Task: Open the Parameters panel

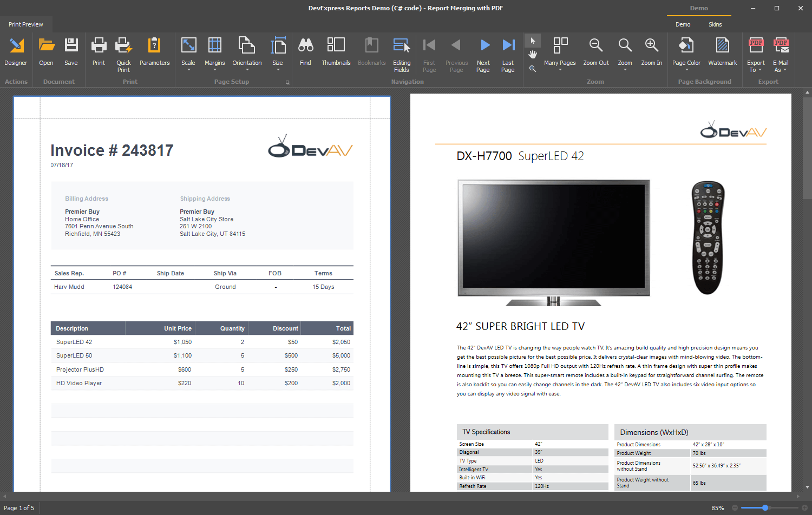Action: tap(154, 52)
